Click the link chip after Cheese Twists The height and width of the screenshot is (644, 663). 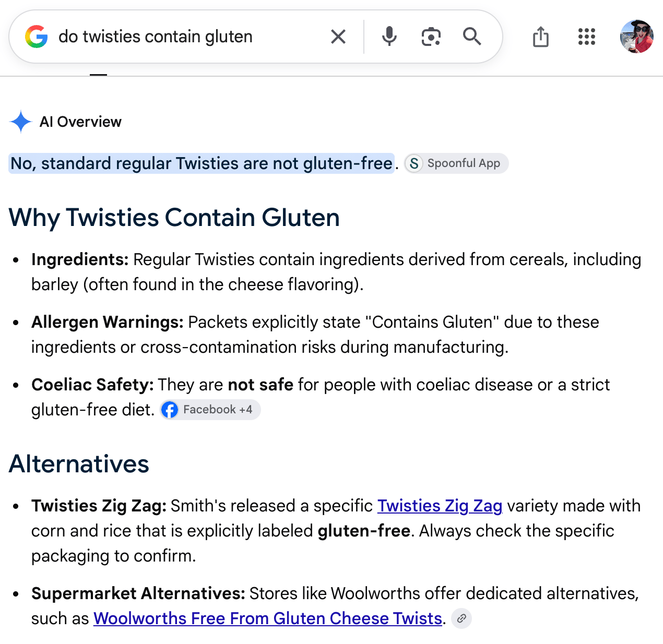pos(461,618)
